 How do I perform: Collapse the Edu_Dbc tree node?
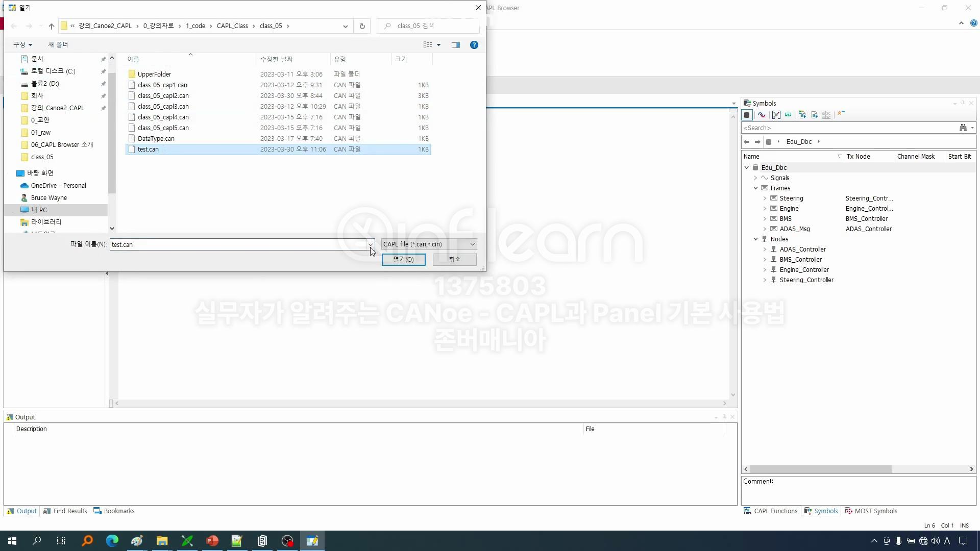click(x=747, y=168)
